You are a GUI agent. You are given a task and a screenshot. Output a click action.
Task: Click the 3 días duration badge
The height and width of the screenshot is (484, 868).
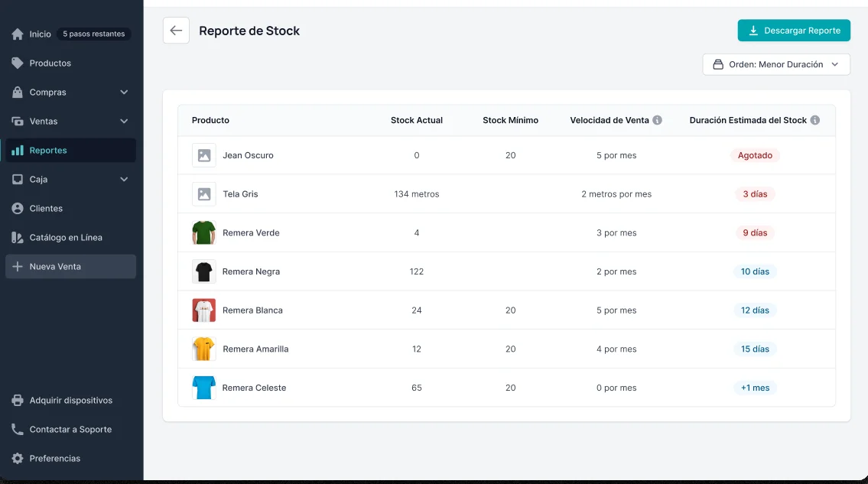[x=755, y=194]
